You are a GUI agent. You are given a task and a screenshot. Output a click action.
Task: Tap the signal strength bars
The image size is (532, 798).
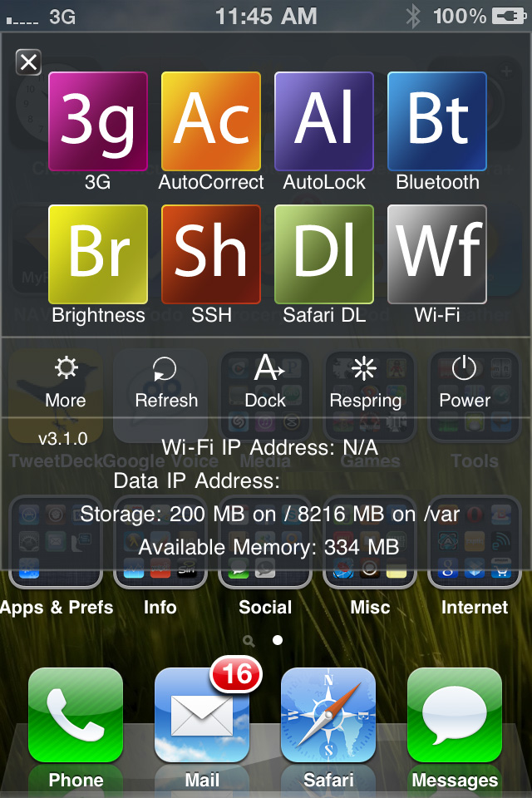22,20
